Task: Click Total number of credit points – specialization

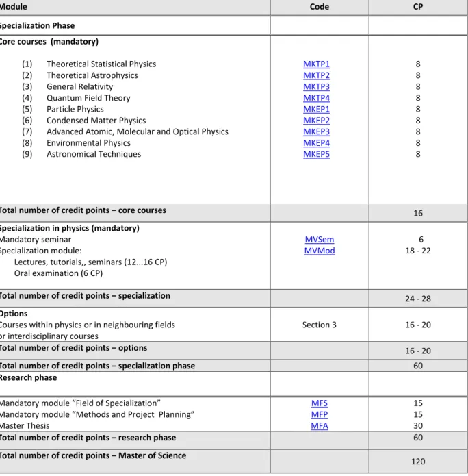Action: point(85,295)
